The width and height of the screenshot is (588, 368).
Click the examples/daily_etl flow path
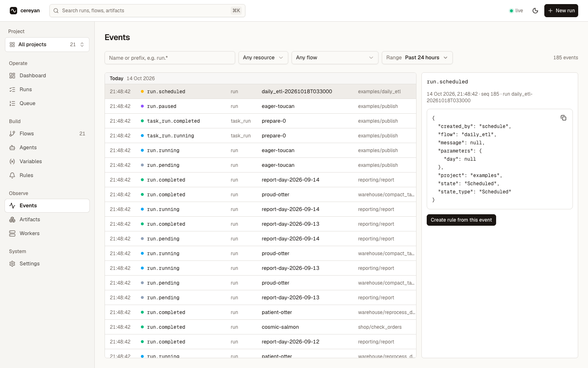(379, 92)
